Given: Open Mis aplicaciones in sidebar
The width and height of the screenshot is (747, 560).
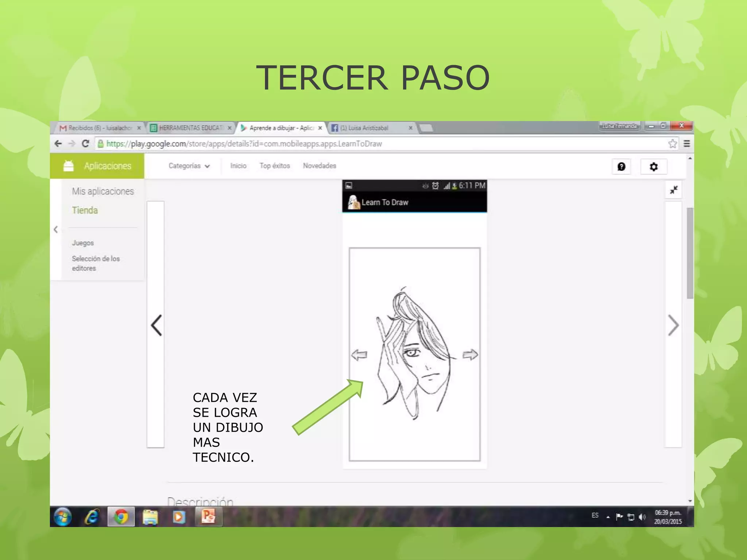Looking at the screenshot, I should pyautogui.click(x=103, y=191).
